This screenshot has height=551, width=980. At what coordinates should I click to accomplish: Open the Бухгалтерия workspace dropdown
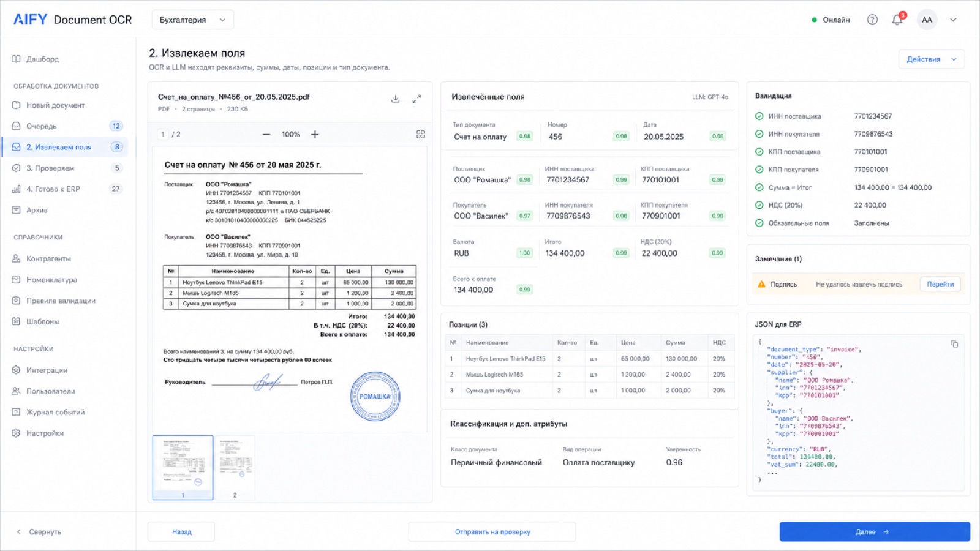coord(192,20)
